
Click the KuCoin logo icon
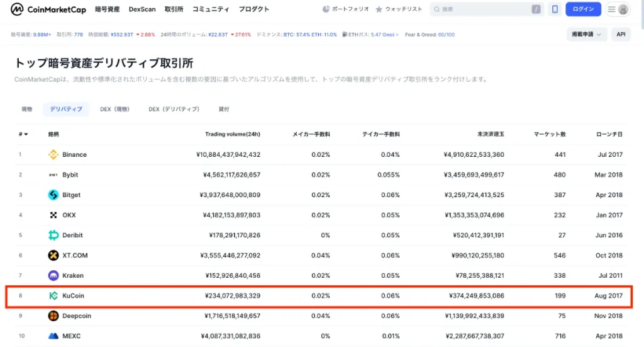click(53, 295)
